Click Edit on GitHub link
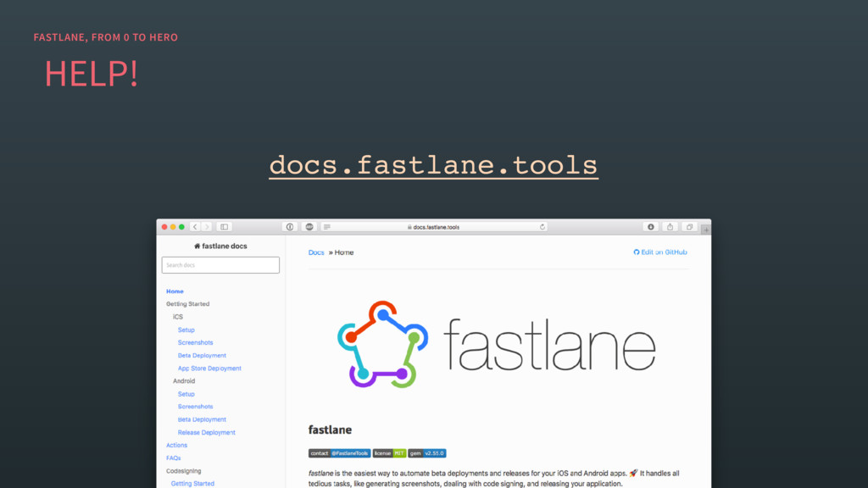 tap(659, 252)
